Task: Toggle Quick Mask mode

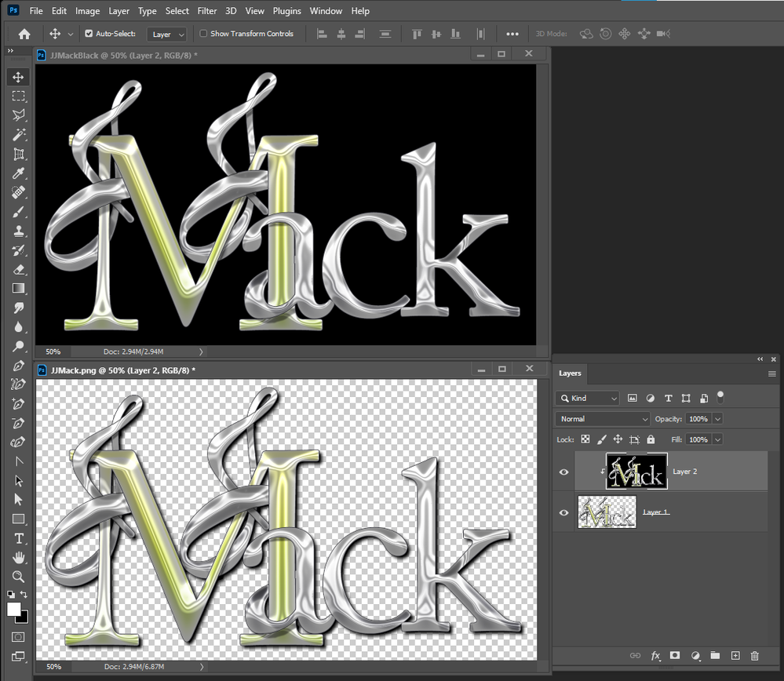Action: tap(18, 637)
